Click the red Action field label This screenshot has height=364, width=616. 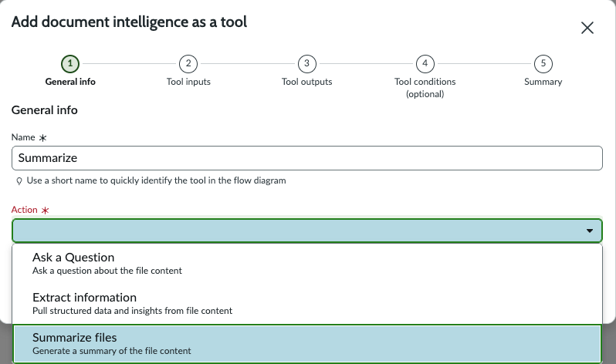pyautogui.click(x=25, y=210)
